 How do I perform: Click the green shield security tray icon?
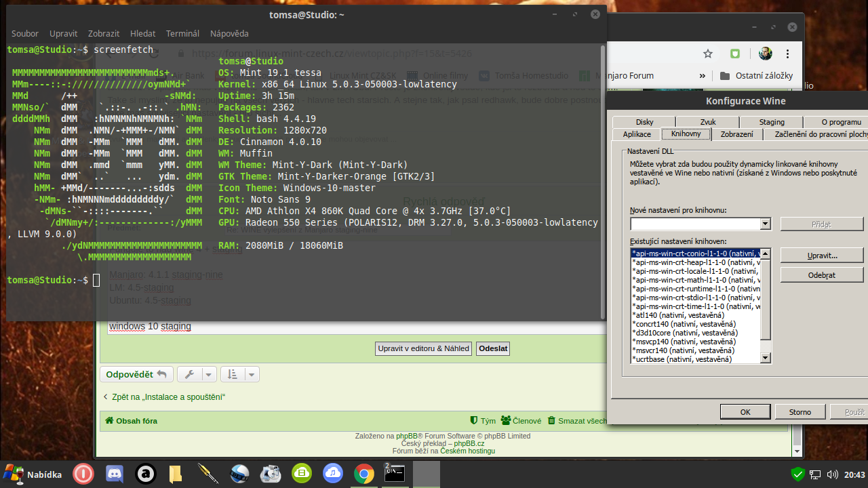pos(797,474)
